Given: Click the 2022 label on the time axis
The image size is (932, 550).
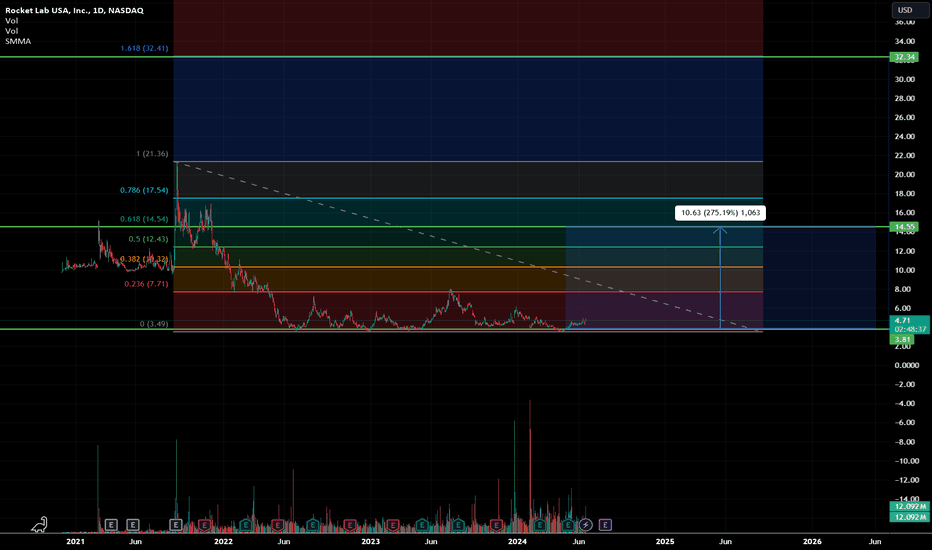Looking at the screenshot, I should click(223, 541).
